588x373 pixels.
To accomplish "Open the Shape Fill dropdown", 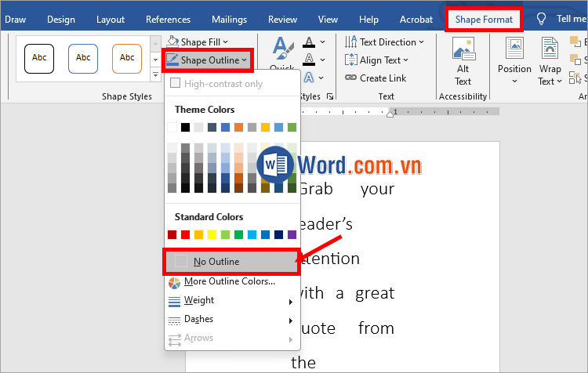I will (x=199, y=42).
